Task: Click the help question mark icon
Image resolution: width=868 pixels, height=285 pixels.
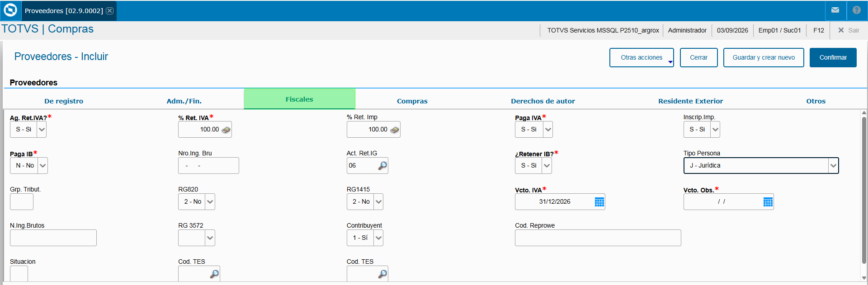Action: tap(857, 10)
